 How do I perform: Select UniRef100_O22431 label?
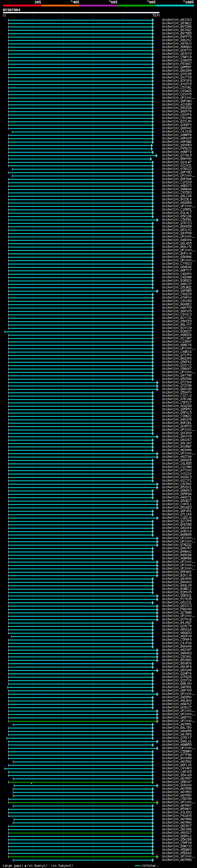(x=177, y=165)
